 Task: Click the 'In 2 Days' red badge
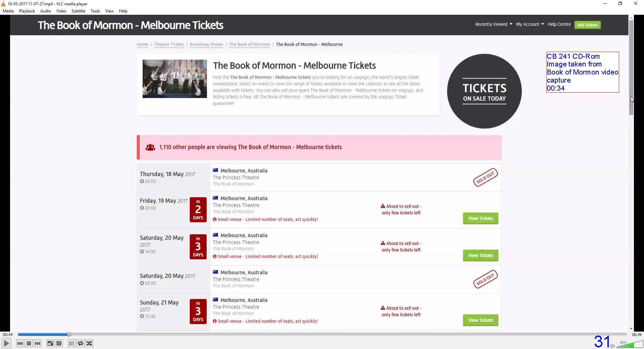click(198, 210)
